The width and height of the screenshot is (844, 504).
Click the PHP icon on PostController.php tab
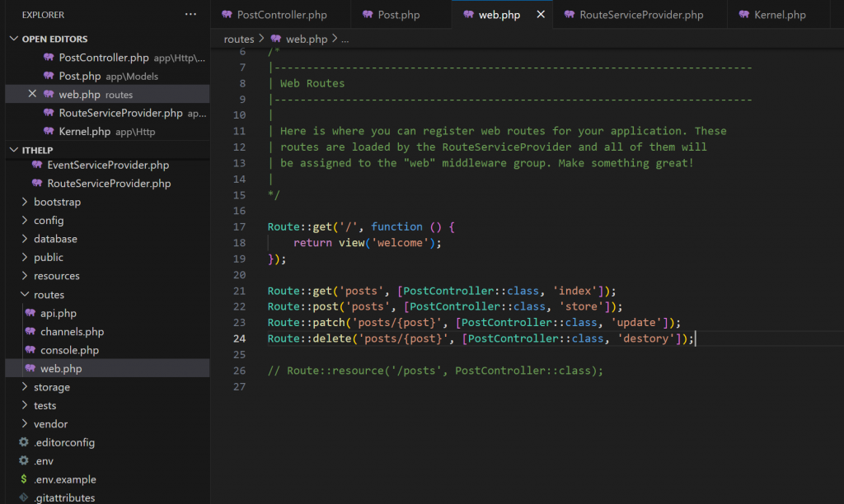(x=227, y=14)
